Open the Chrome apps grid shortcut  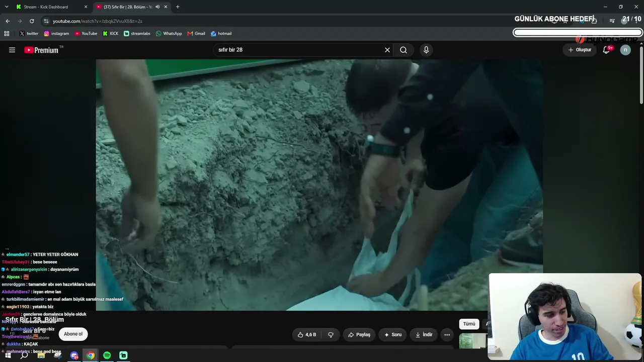(7, 34)
